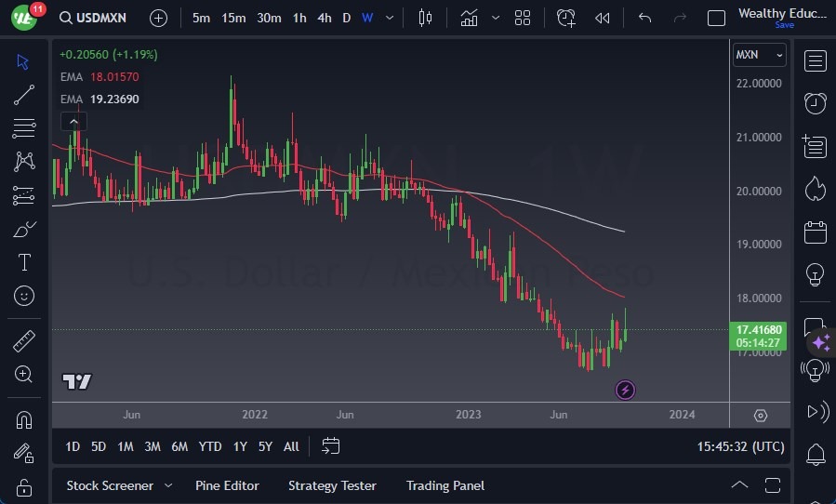Toggle magnet snap mode
This screenshot has width=836, height=504.
click(x=24, y=420)
